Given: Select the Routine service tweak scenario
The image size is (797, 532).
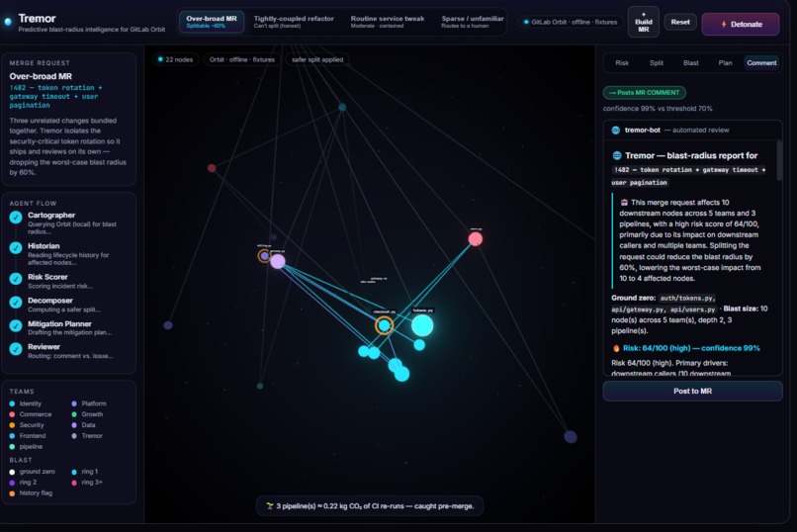Looking at the screenshot, I should click(x=388, y=22).
